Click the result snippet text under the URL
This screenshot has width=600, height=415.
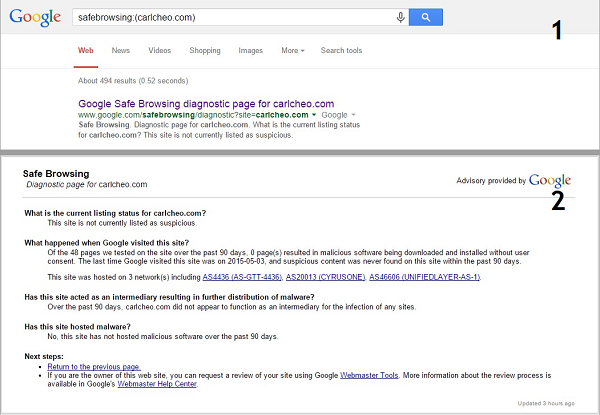(x=219, y=130)
